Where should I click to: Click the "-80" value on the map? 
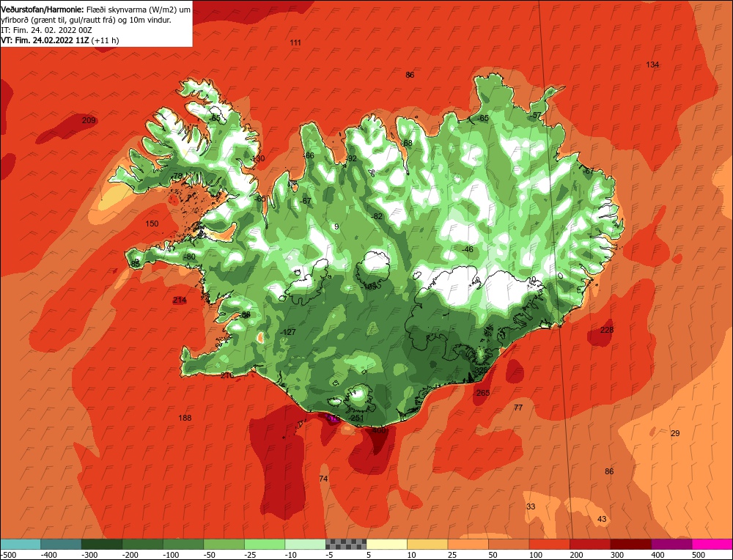pos(190,257)
